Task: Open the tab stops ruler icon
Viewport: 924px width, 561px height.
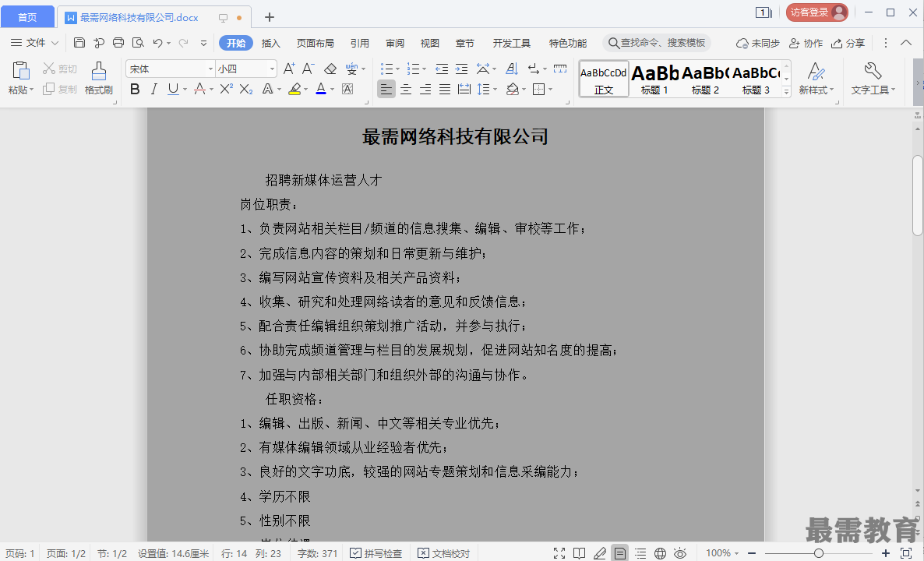Action: 560,69
